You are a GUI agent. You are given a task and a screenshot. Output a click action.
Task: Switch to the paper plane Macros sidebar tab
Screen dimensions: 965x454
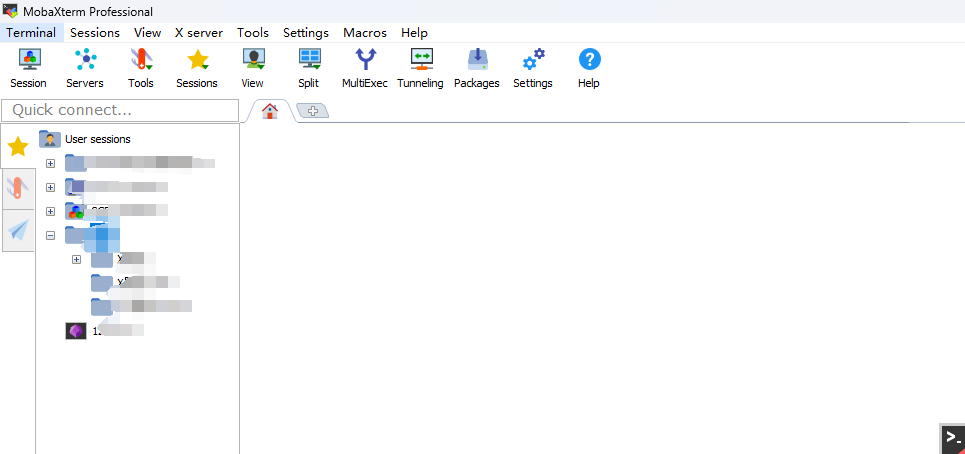tap(18, 230)
